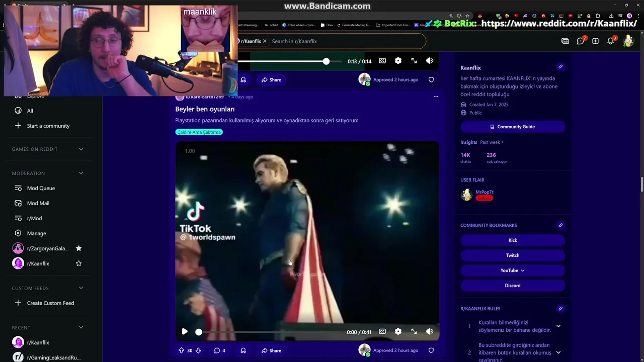Screen dimensions: 644x362
Task: Open mod shield on lower post
Action: (431, 350)
